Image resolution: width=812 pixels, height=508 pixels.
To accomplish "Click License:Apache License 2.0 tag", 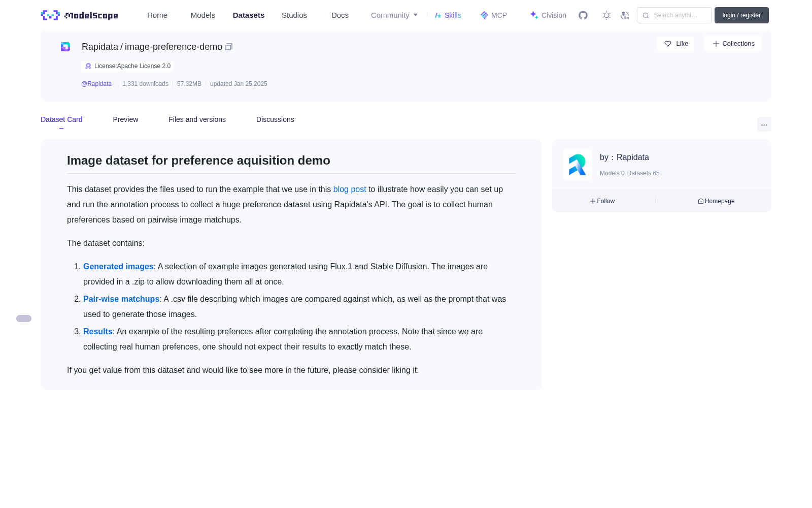I will click(x=127, y=66).
